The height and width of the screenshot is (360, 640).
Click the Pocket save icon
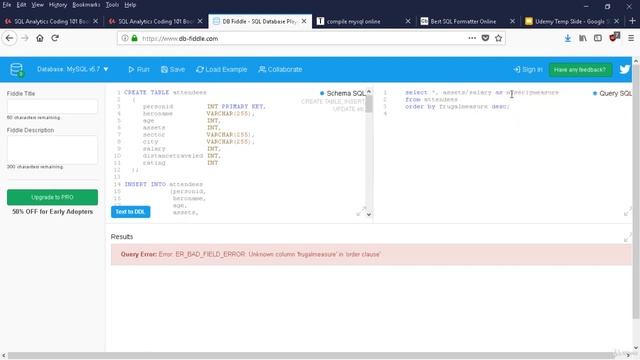coord(485,38)
